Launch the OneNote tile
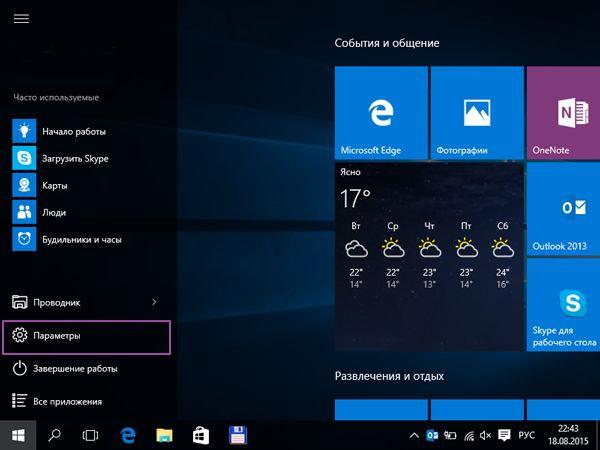The height and width of the screenshot is (450, 600). coord(563,113)
